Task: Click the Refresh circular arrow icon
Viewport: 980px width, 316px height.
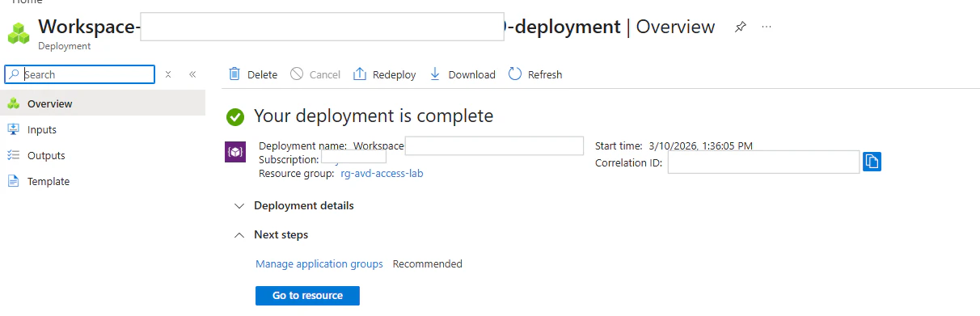Action: click(515, 74)
